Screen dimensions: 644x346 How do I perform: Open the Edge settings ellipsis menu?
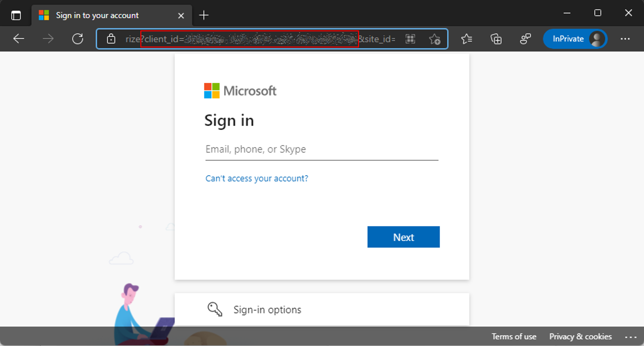pyautogui.click(x=625, y=39)
